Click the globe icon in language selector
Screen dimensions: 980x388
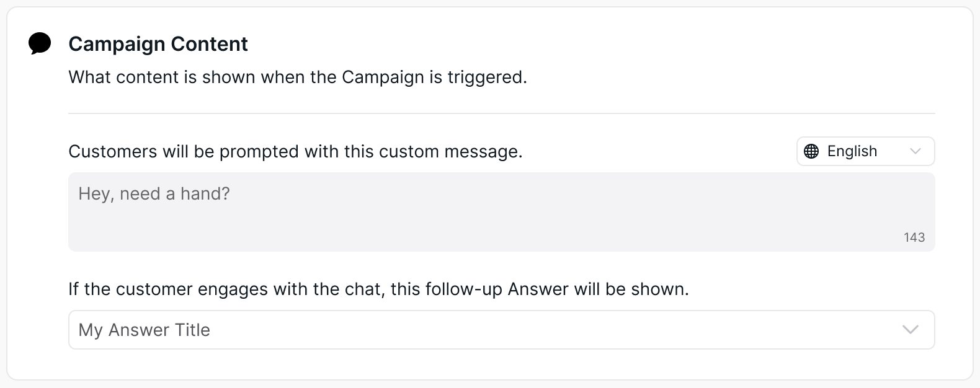tap(811, 151)
